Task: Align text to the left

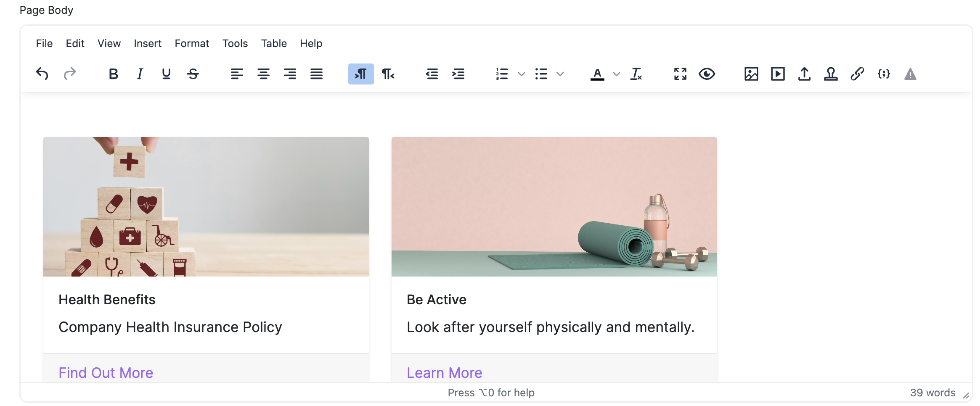Action: [237, 74]
